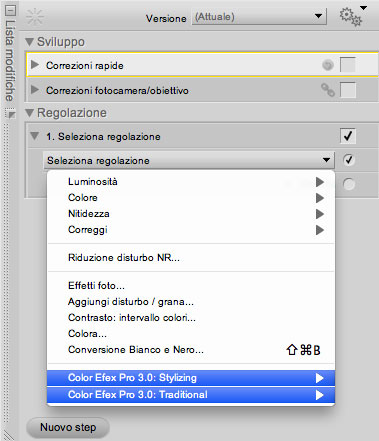The image size is (379, 441).
Task: Click the link icon in Correzioni fotocamera/obiettivo
Action: click(328, 90)
